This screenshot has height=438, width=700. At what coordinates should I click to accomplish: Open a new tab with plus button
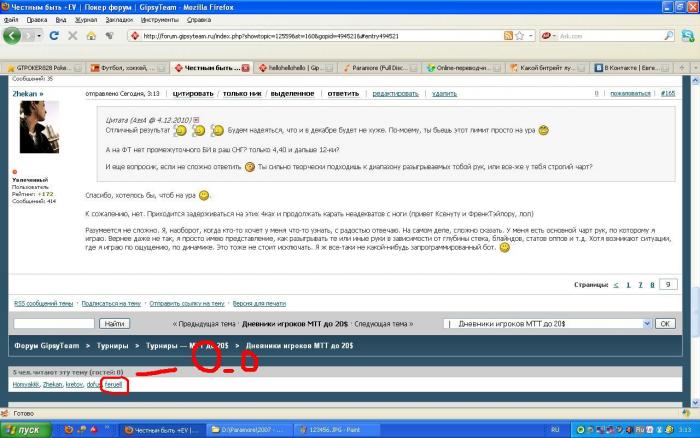coord(681,68)
